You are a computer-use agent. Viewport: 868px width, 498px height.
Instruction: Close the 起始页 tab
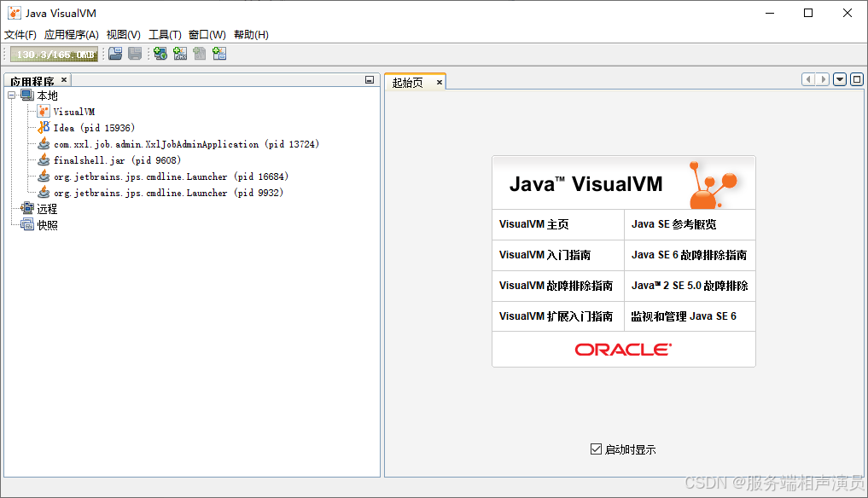440,83
